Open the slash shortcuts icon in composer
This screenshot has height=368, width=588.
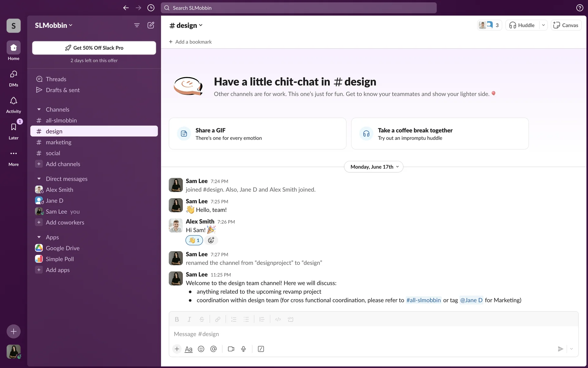pos(261,349)
